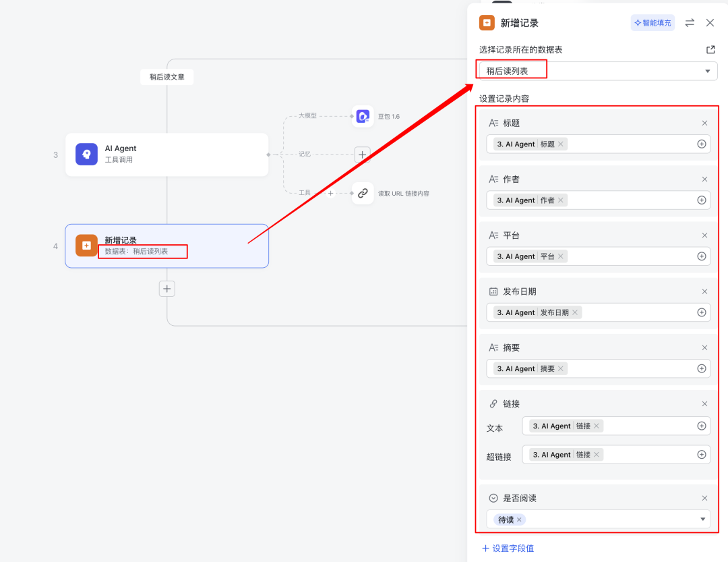Click the swap arrows icon in the panel header
Screen dimensions: 728x562
688,22
